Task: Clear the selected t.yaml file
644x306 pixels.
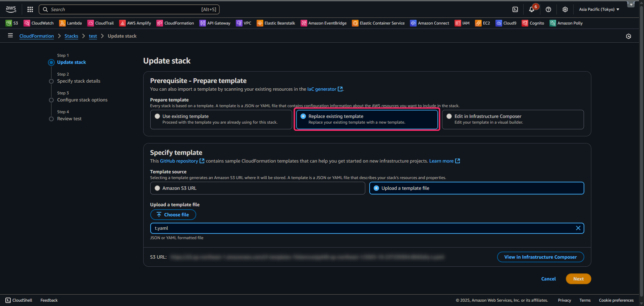Action: point(578,228)
